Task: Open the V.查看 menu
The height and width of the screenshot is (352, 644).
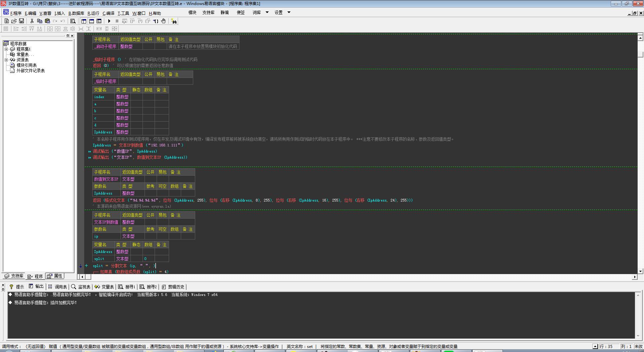Action: point(45,13)
